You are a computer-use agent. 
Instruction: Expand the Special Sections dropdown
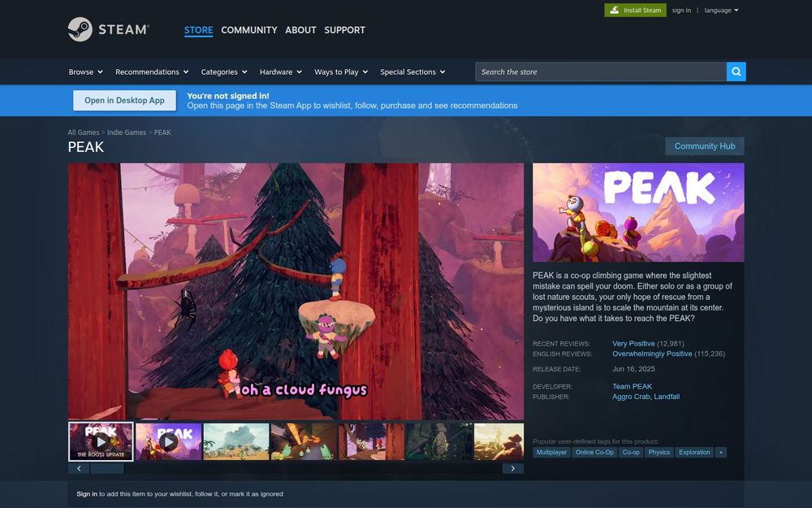[412, 72]
